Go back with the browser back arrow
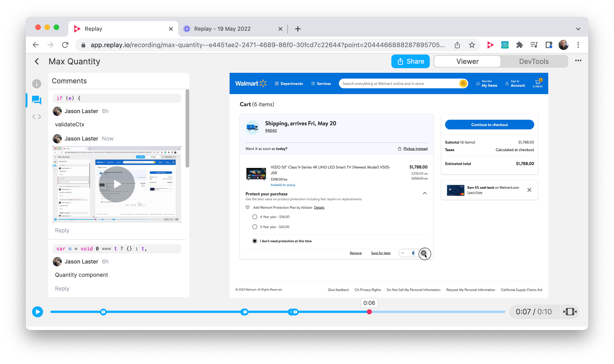The height and width of the screenshot is (364, 614). [36, 45]
